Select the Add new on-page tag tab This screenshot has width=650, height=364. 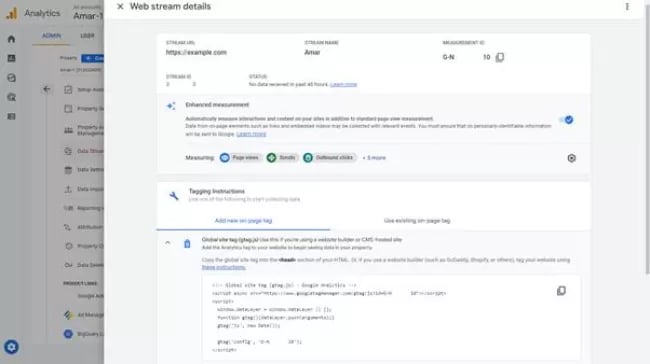click(243, 221)
